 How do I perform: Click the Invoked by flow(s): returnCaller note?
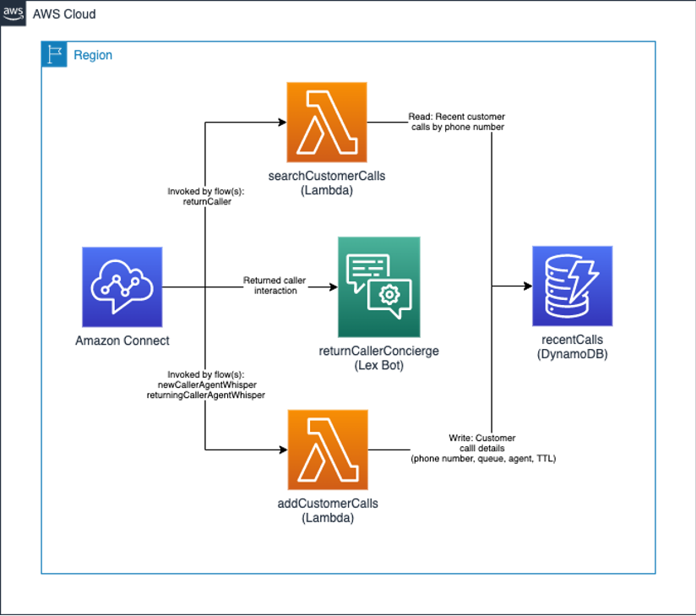point(205,197)
